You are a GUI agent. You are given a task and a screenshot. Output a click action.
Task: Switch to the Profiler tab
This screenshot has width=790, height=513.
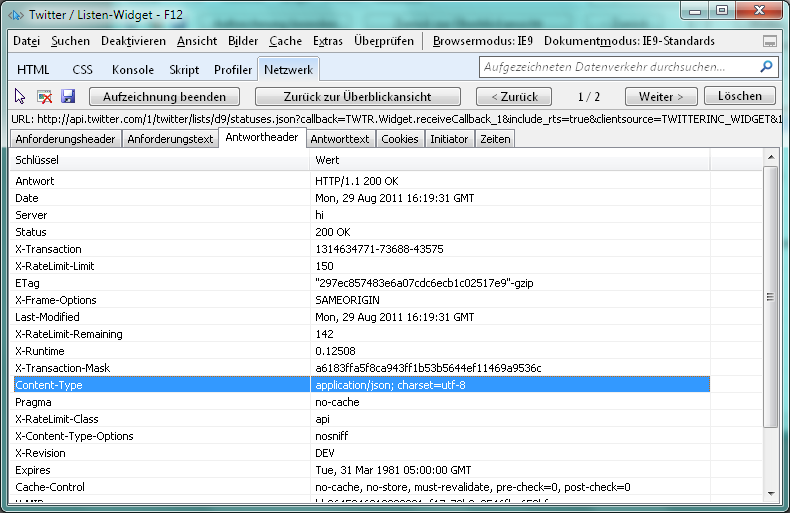click(x=232, y=70)
